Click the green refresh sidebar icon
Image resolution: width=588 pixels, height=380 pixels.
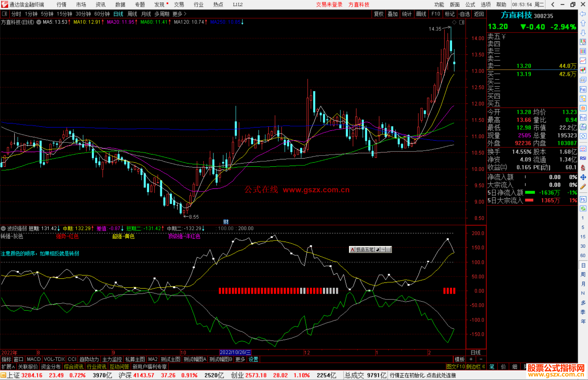(x=583, y=209)
